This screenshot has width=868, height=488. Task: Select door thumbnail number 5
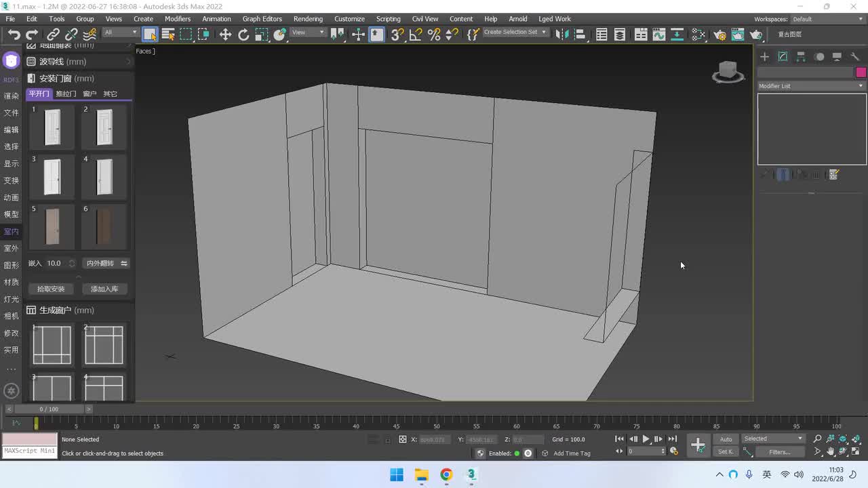point(52,227)
